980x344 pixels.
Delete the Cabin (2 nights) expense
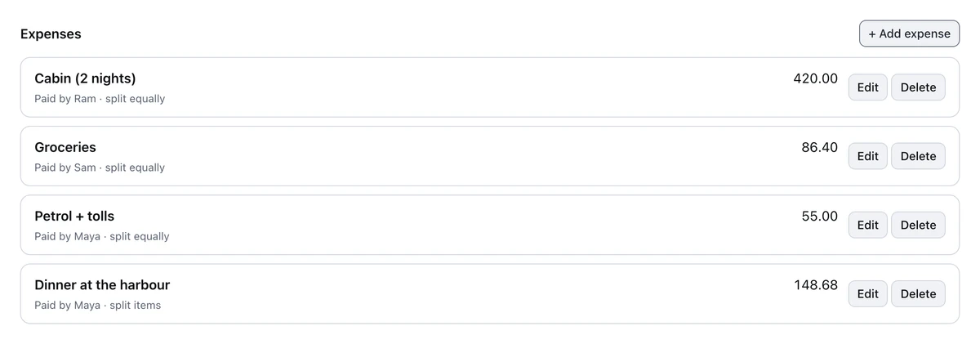(x=918, y=87)
